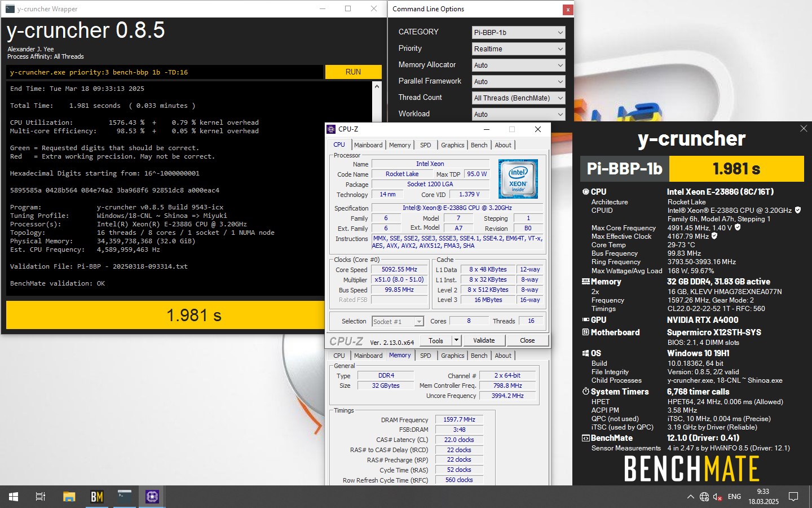Click the yellow 1.981 s result bar in y-cruncher Wrapper
The height and width of the screenshot is (508, 812).
[166, 315]
